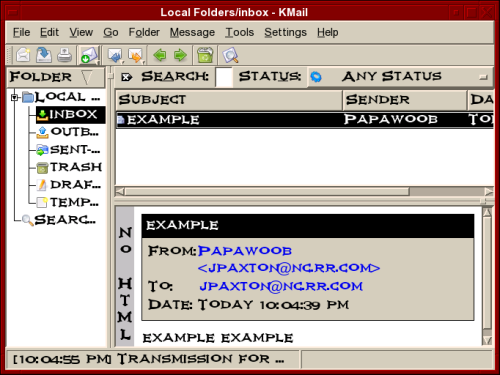Viewport: 500px width, 375px height.
Task: Click the message icon next to Example subject
Action: [121, 120]
